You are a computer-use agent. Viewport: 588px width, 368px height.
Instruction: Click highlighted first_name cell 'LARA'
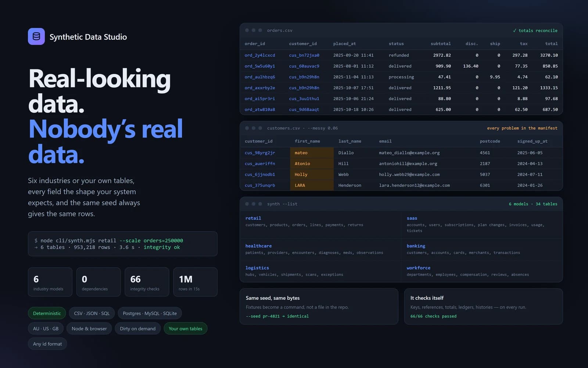312,185
